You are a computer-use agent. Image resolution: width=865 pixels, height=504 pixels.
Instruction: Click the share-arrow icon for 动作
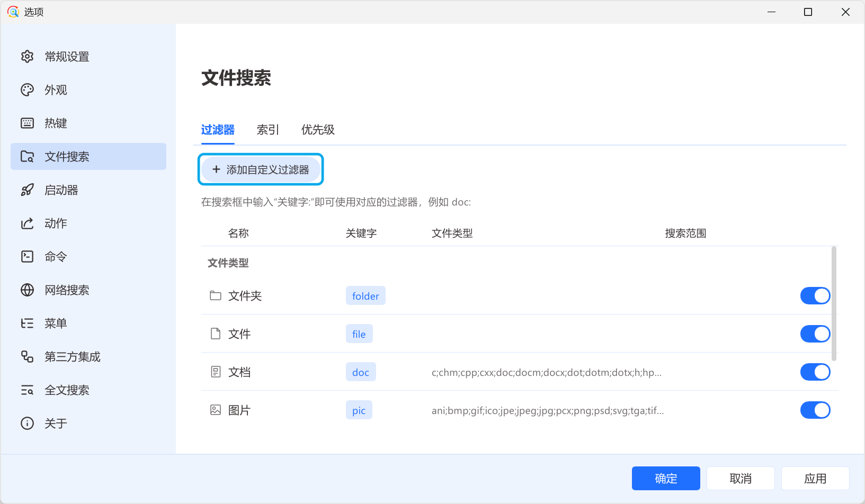click(27, 223)
